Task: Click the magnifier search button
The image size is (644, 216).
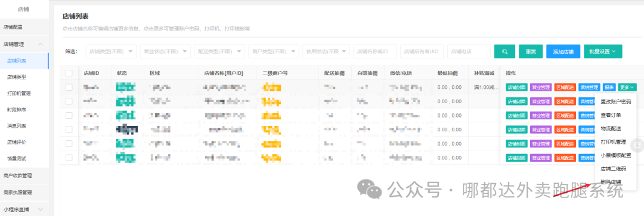Action: [x=504, y=52]
